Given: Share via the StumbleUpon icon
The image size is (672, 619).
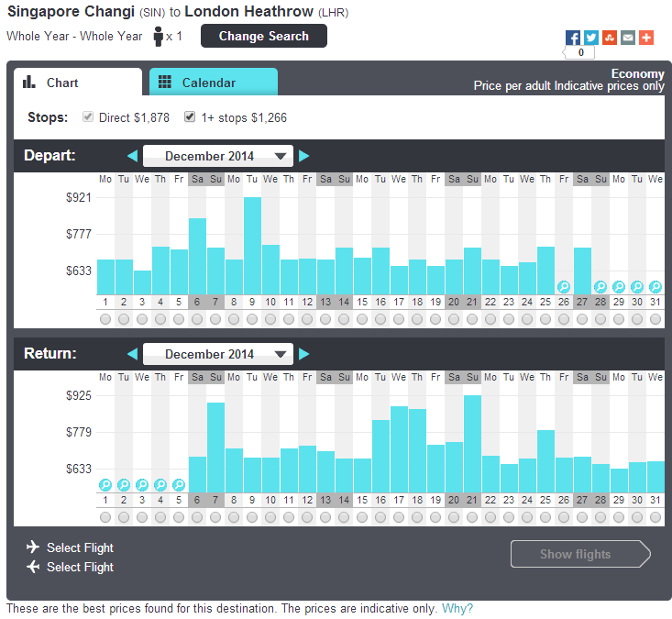Looking at the screenshot, I should [610, 38].
